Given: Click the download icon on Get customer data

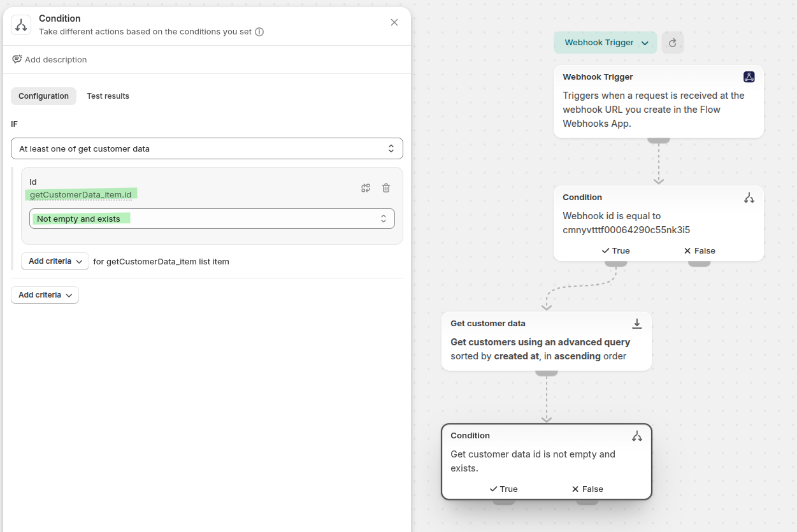Looking at the screenshot, I should [x=636, y=324].
